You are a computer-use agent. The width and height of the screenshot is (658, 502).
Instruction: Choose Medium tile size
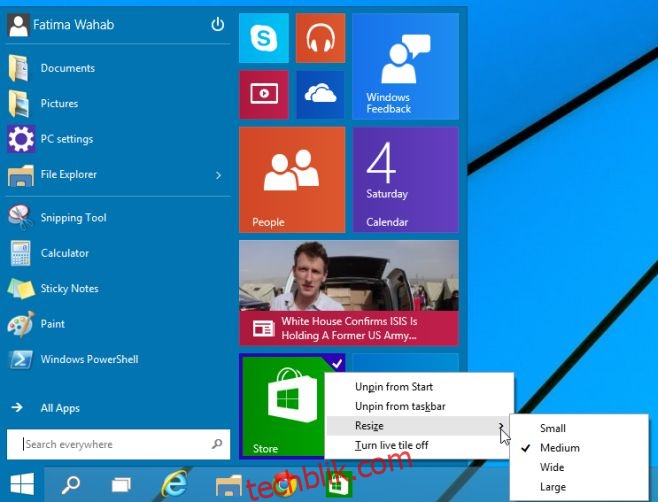tap(579, 448)
